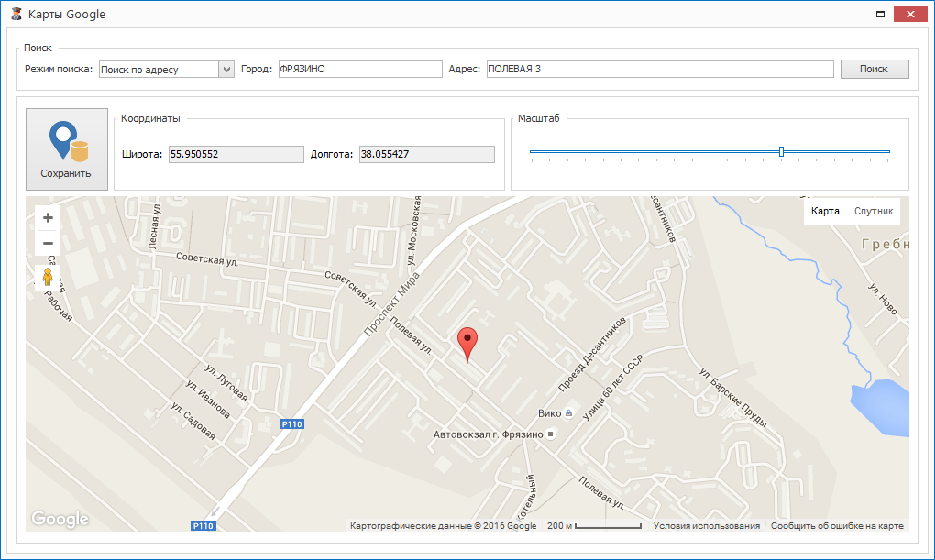Click the Долгота coordinate field
This screenshot has height=560, width=935.
click(426, 155)
